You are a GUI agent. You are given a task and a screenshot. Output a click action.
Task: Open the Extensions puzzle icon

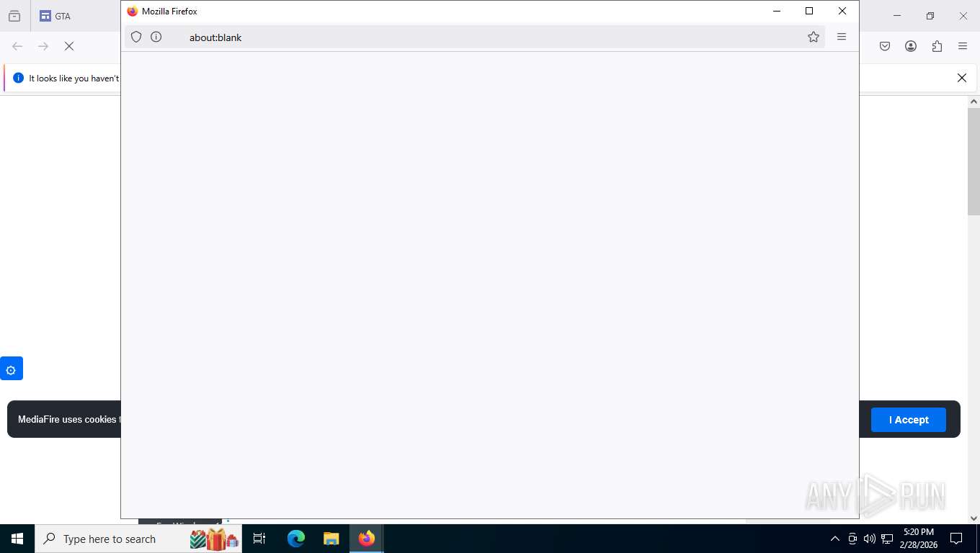937,46
